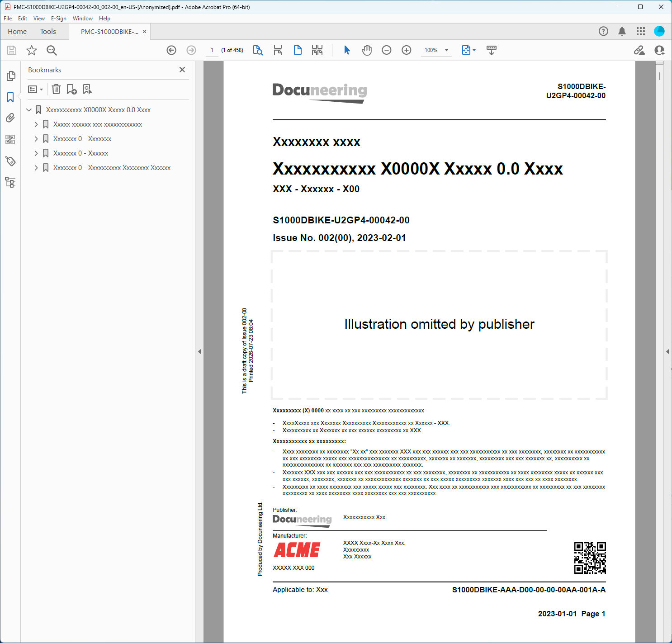Close the Bookmarks panel
The image size is (672, 643).
[182, 70]
